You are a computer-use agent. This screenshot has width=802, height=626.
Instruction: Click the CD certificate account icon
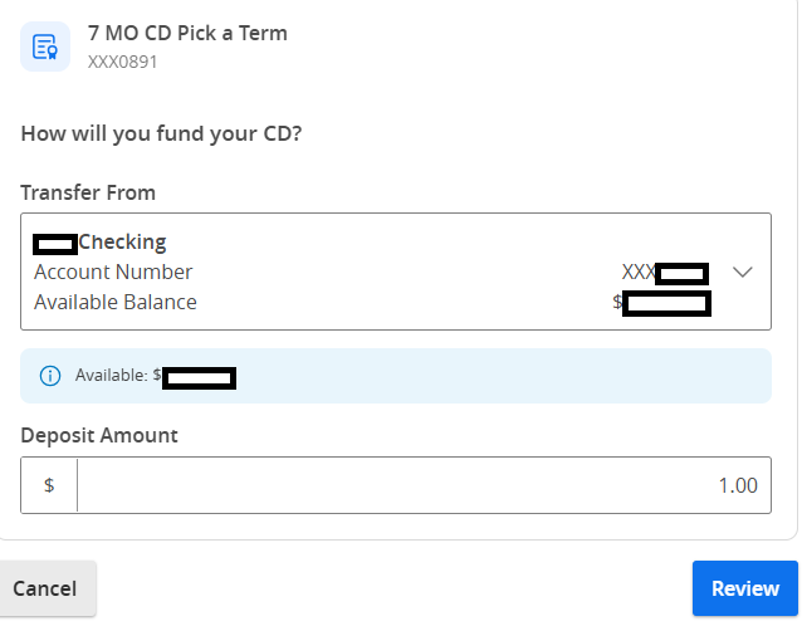(45, 47)
